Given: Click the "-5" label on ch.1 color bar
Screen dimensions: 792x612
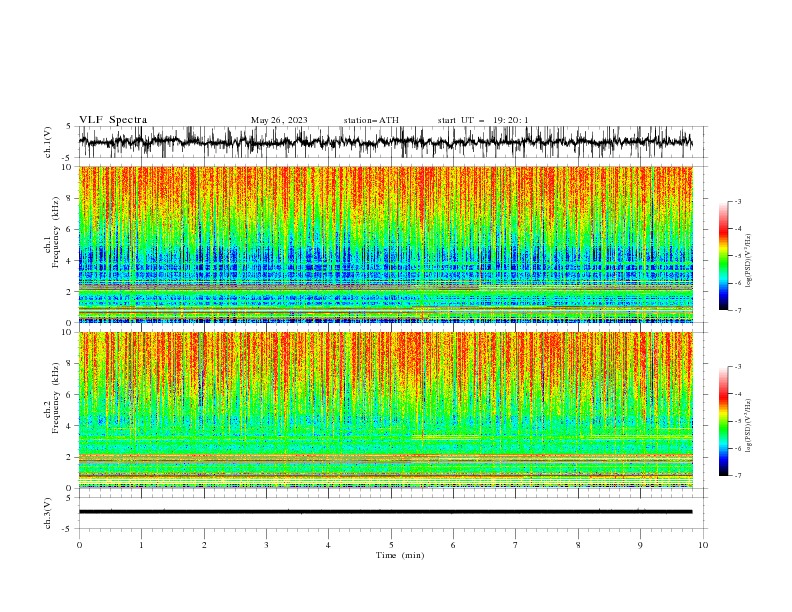Looking at the screenshot, I should pyautogui.click(x=738, y=256).
